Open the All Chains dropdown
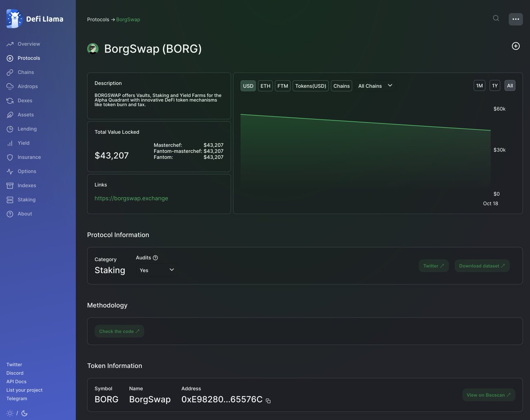530x420 pixels. (x=375, y=86)
